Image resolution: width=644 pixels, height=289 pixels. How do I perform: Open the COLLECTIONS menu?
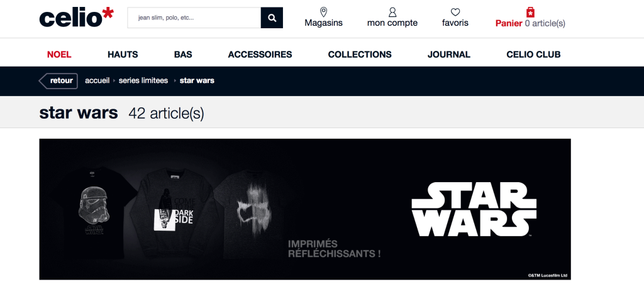tap(360, 55)
